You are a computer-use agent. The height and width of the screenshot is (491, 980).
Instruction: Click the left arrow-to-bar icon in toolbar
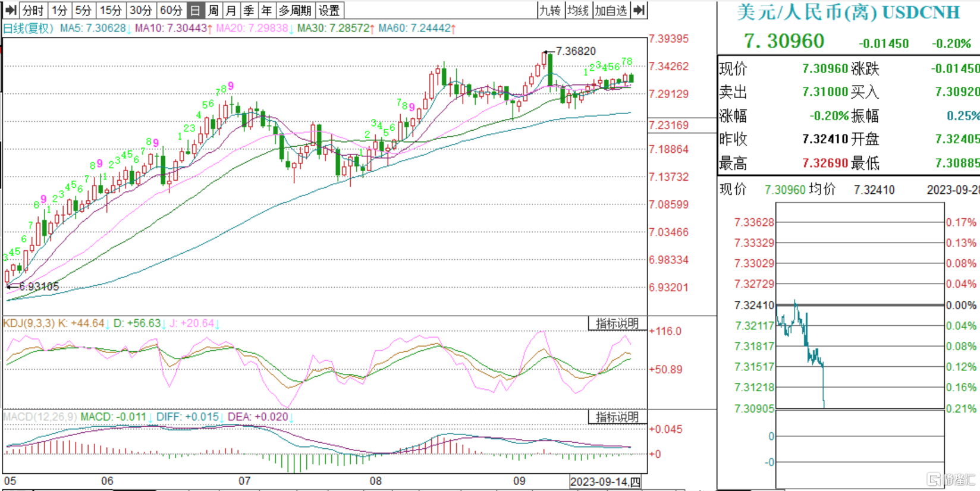point(11,10)
